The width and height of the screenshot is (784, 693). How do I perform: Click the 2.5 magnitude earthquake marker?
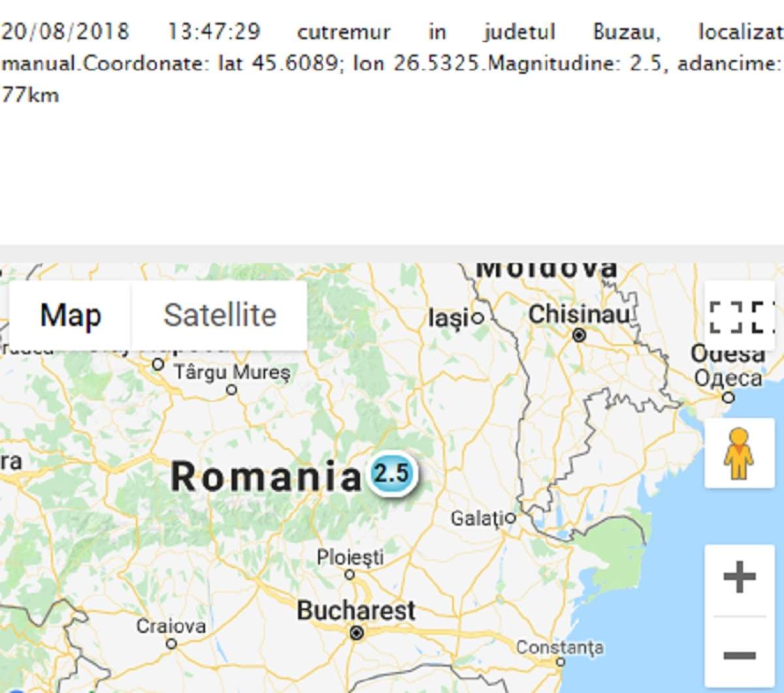click(393, 473)
